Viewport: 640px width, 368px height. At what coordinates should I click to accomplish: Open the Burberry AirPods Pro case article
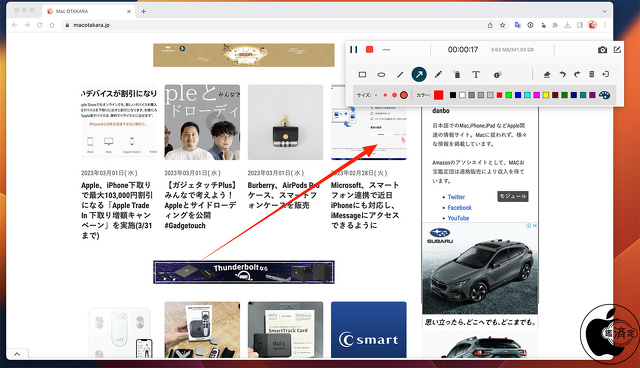tap(283, 195)
